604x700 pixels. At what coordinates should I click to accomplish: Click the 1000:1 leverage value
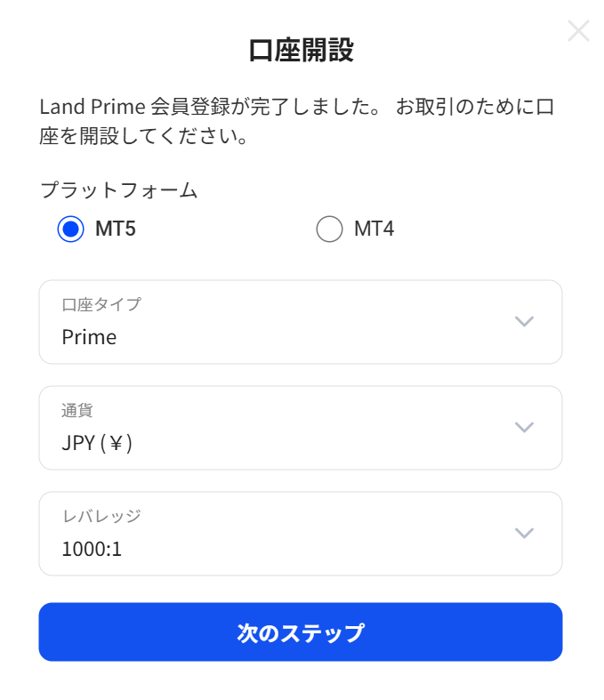point(92,549)
